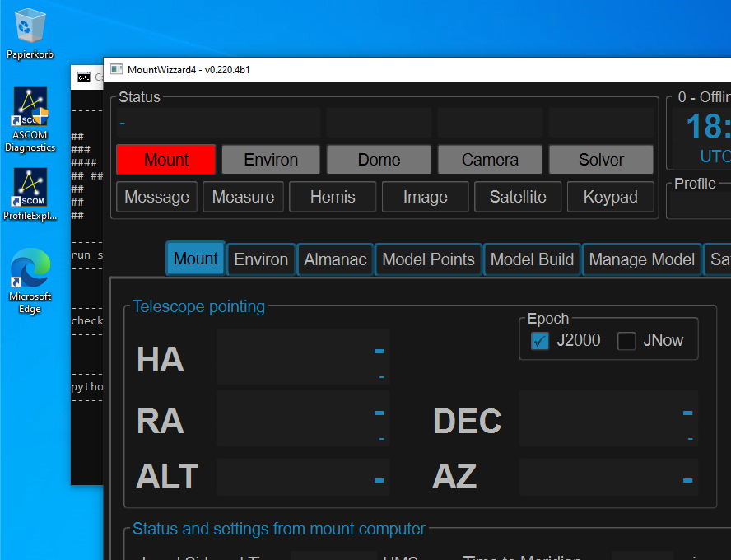Click the red Mount status button
This screenshot has height=560, width=731.
(166, 160)
